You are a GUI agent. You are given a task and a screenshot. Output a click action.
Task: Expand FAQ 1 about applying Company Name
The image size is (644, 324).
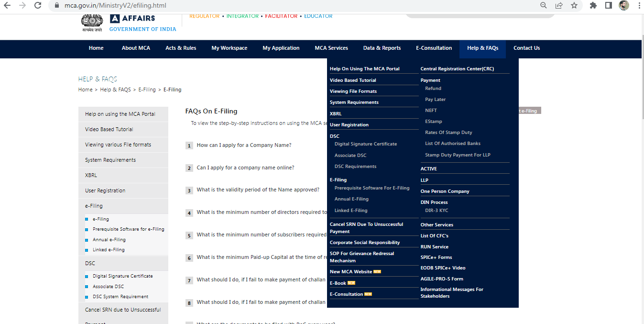point(244,145)
